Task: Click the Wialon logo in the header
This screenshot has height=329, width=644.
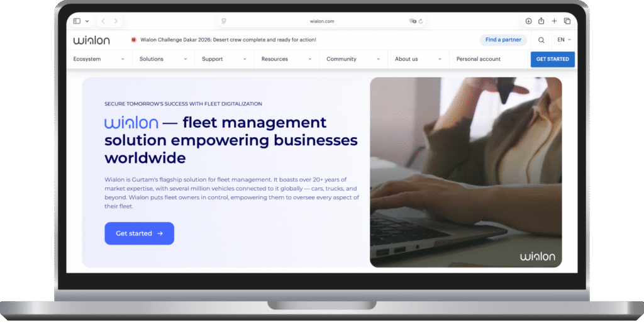Action: pyautogui.click(x=91, y=40)
